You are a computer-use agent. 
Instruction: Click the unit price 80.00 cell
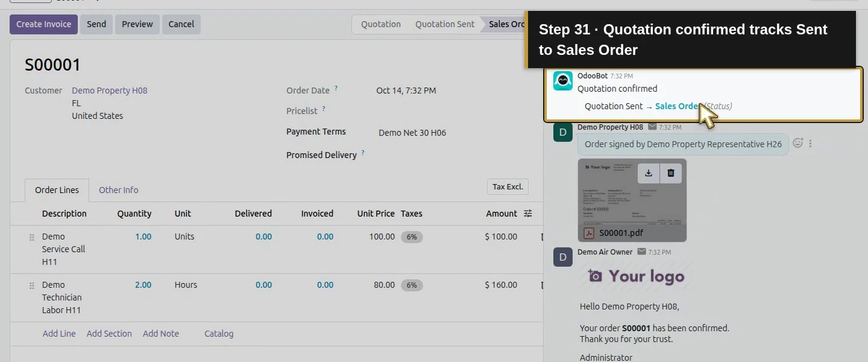(x=384, y=285)
